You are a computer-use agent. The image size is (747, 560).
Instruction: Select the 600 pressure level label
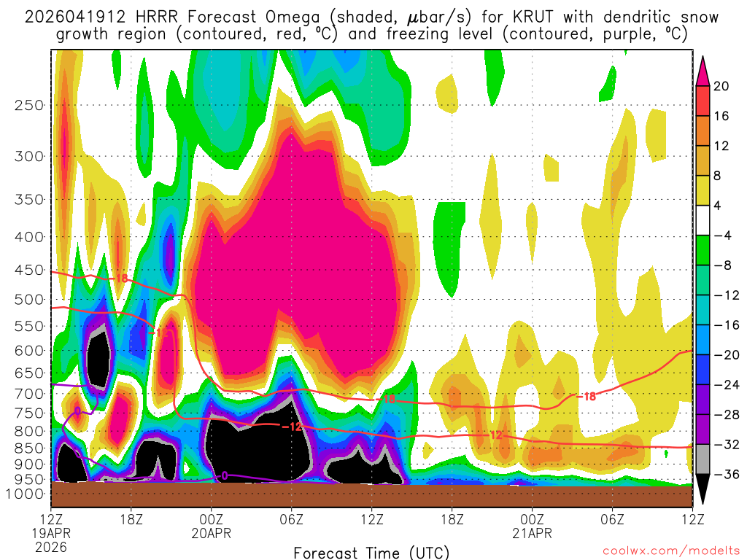29,351
